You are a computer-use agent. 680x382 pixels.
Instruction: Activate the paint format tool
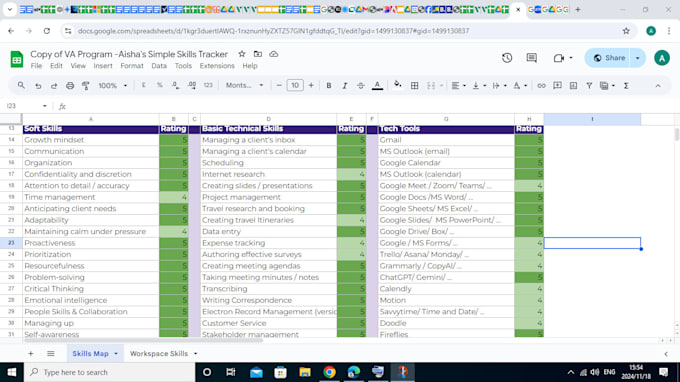tap(86, 85)
